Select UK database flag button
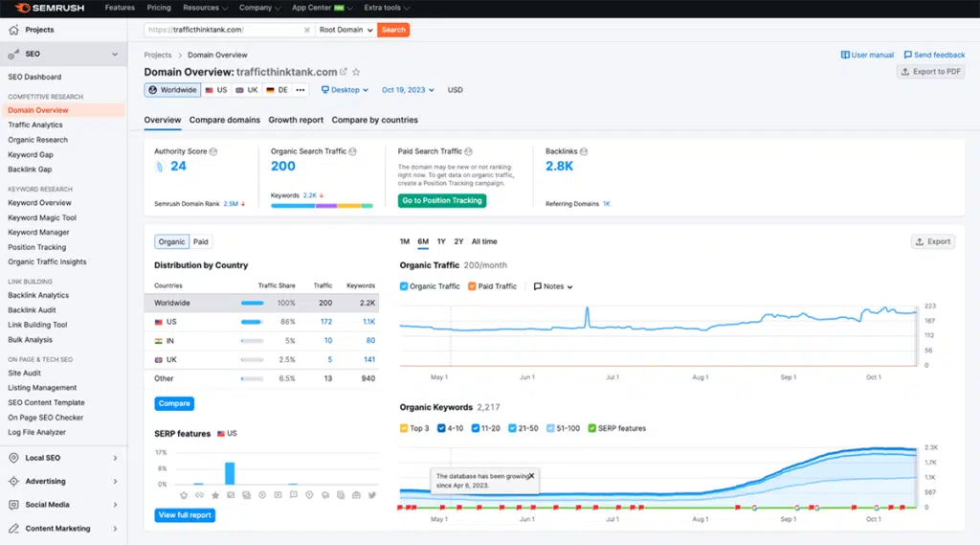980x545 pixels. click(x=247, y=90)
